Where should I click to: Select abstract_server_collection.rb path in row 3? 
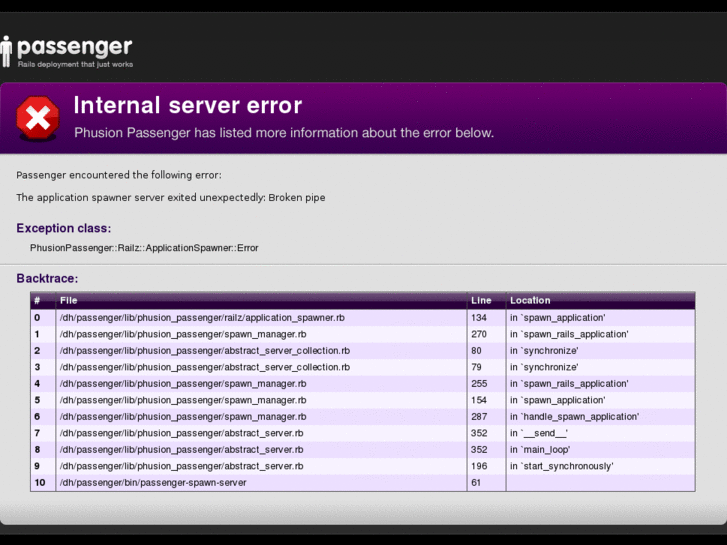(x=204, y=367)
